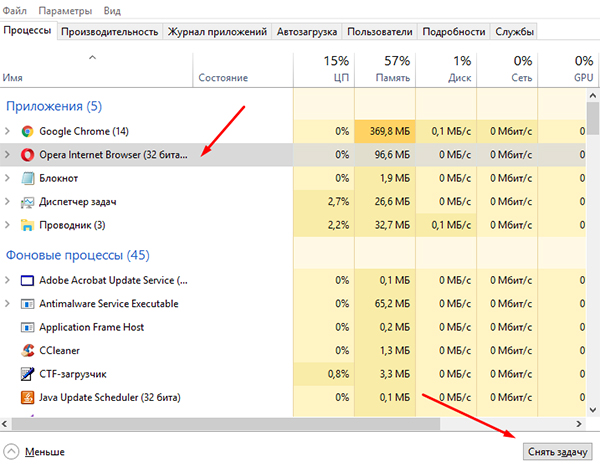This screenshot has width=600, height=467.
Task: Click the Application Frame Host icon
Action: (x=27, y=327)
